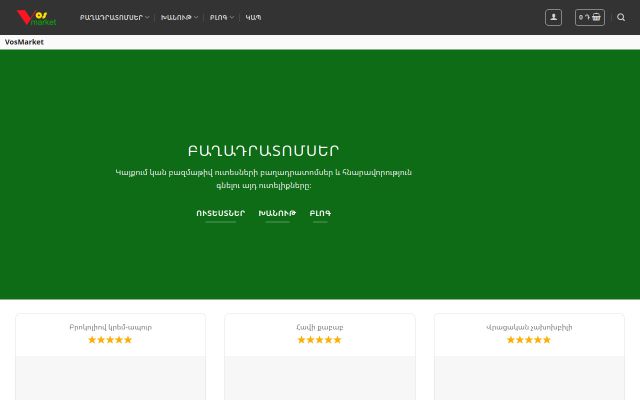Click the VosMarket logo
The image size is (640, 400).
(x=36, y=18)
